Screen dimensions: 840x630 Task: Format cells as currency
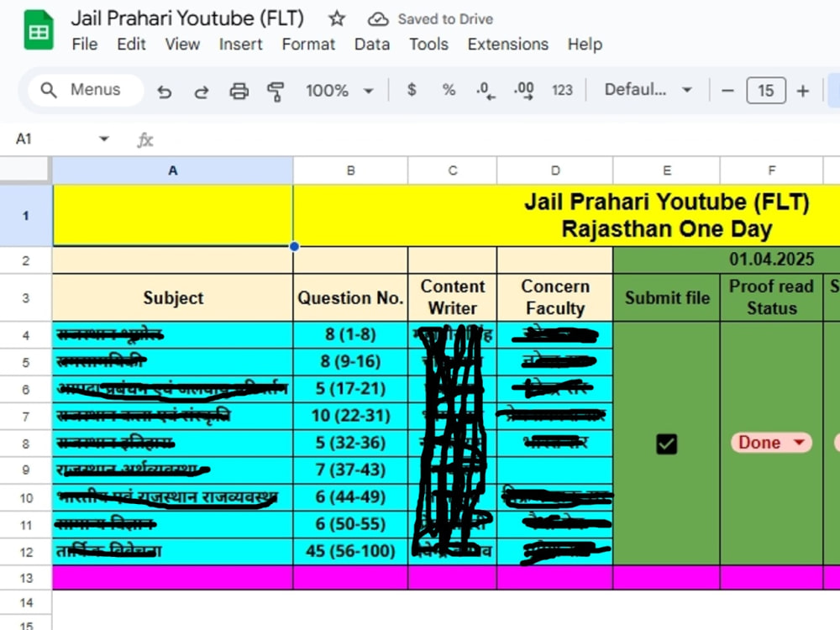(412, 90)
